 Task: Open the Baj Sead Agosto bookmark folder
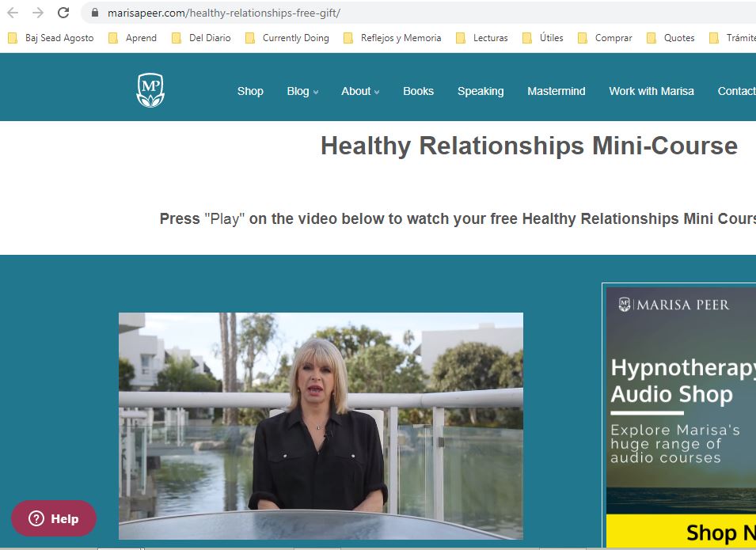51,38
